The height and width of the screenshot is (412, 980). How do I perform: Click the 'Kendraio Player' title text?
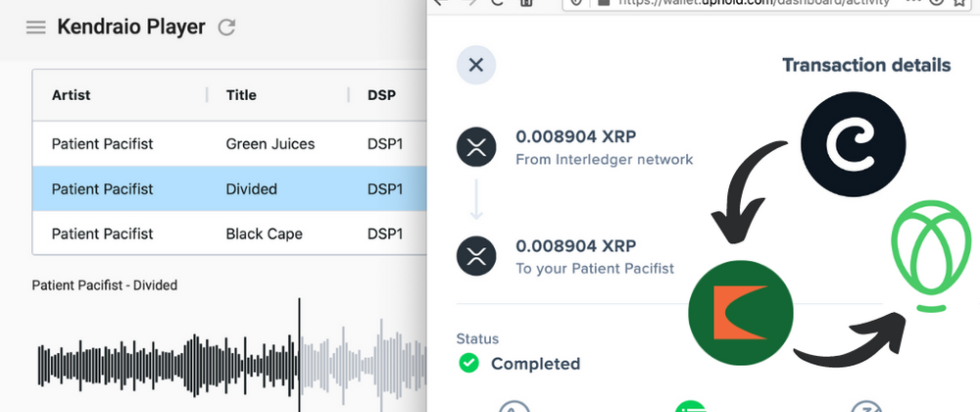tap(131, 27)
